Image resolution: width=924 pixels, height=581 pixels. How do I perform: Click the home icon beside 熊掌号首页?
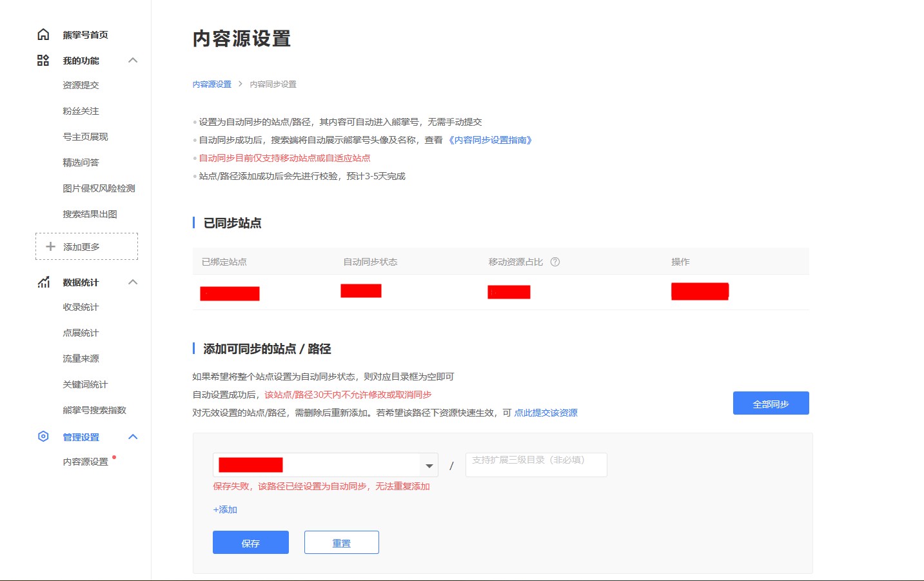click(x=43, y=34)
